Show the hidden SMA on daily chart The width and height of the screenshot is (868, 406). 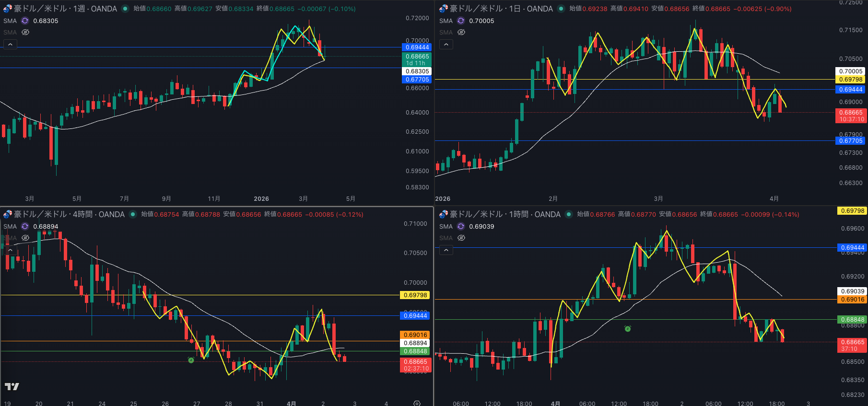(461, 32)
